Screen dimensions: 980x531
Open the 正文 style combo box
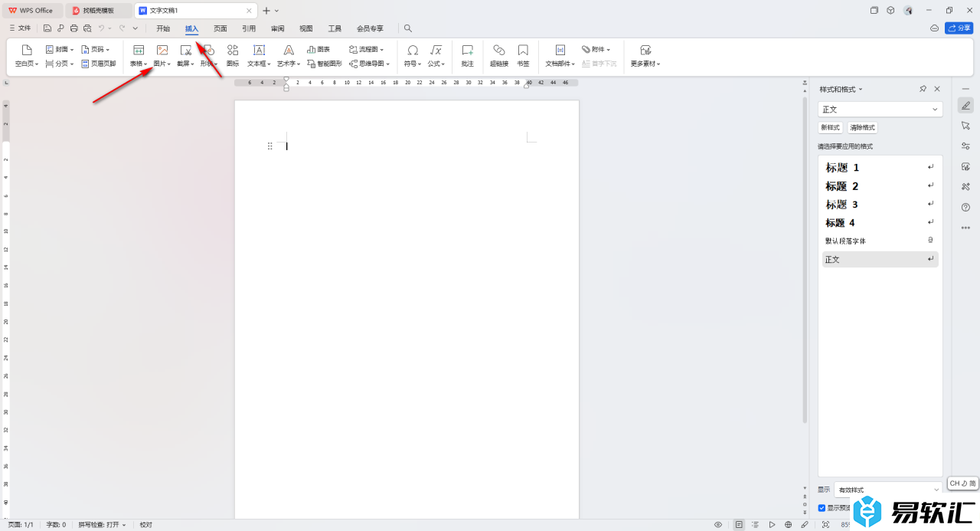[x=880, y=110]
